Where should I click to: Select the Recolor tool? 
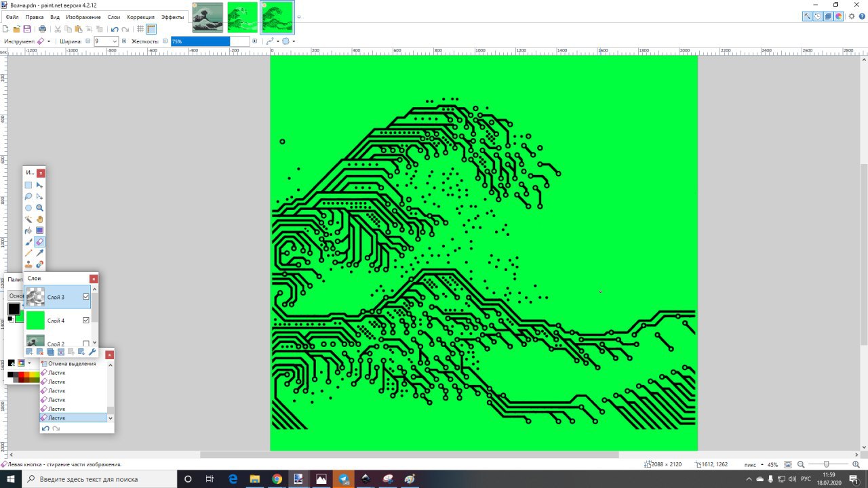coord(39,264)
